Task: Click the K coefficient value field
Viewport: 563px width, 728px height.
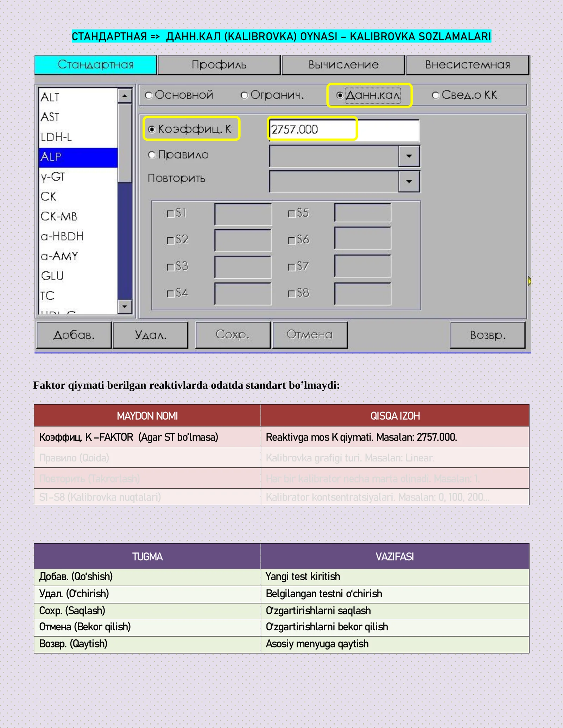Action: (343, 130)
